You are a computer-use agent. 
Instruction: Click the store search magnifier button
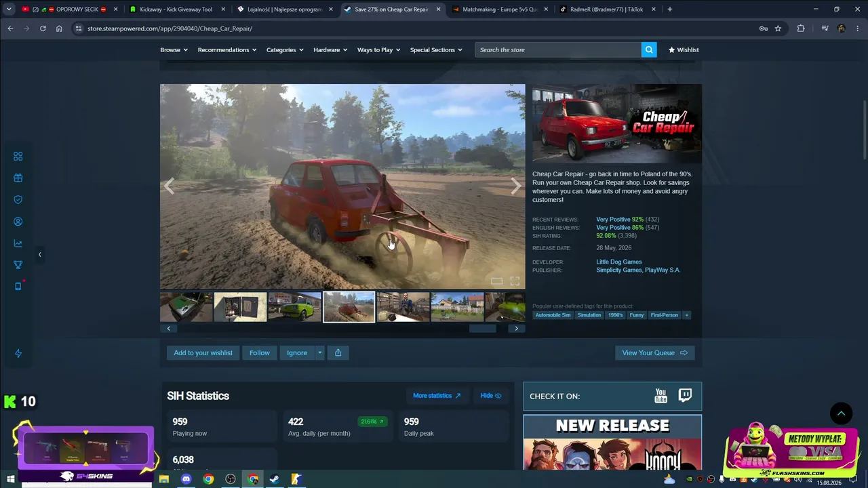click(x=649, y=49)
